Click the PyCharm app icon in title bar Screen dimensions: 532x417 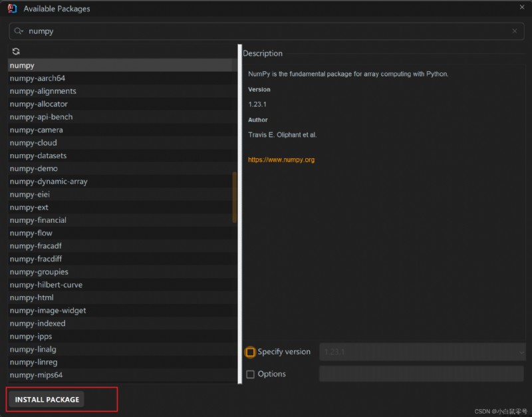coord(13,9)
